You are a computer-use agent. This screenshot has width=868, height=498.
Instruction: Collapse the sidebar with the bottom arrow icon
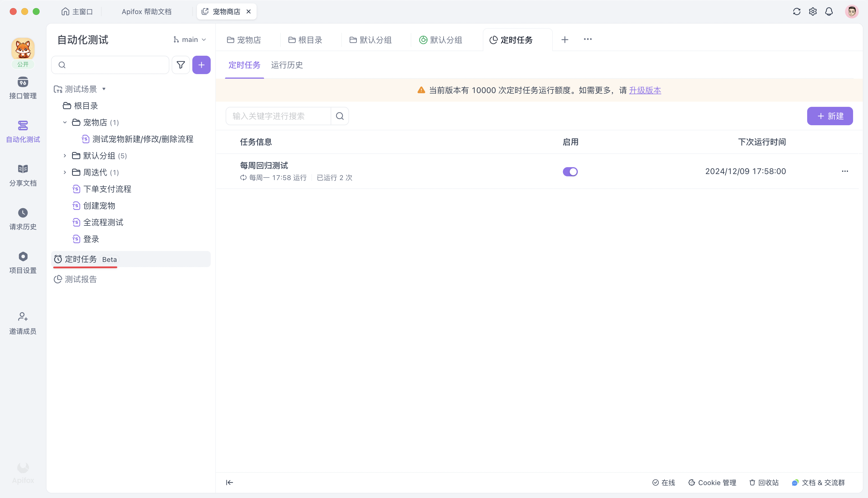(230, 482)
